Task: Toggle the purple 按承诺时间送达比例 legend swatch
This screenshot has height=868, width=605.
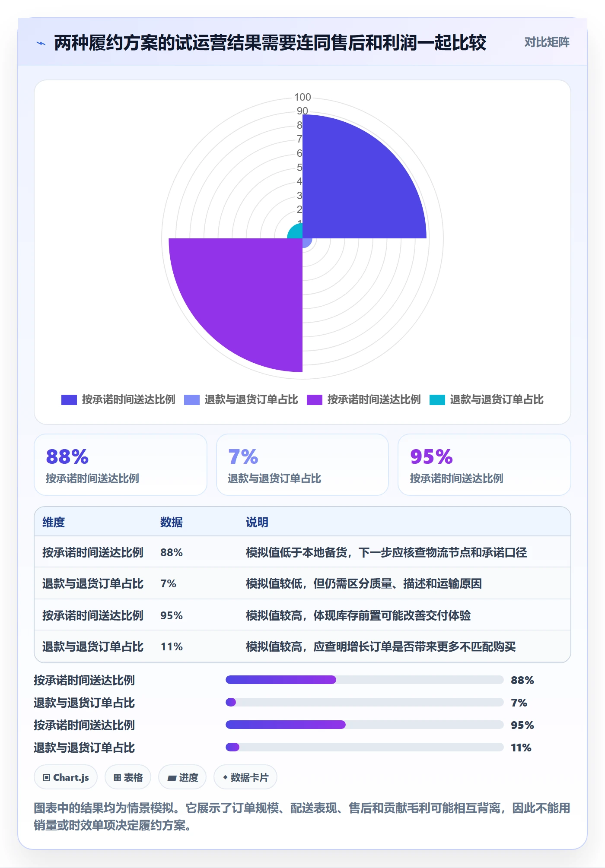Action: tap(315, 400)
